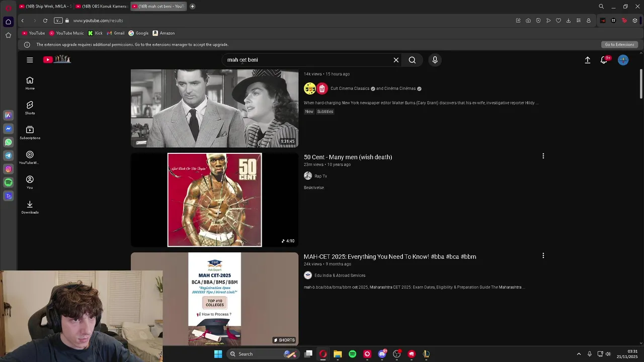This screenshot has width=644, height=362.
Task: Take a snapshot with the camera icon
Action: click(528, 21)
